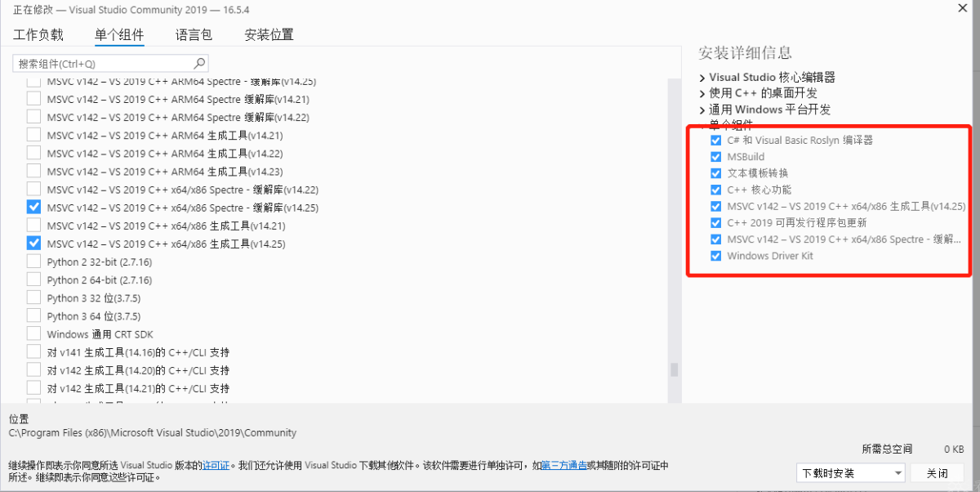980x492 pixels.
Task: Check Python 3 32 位(3.7.5) option
Action: click(x=33, y=297)
